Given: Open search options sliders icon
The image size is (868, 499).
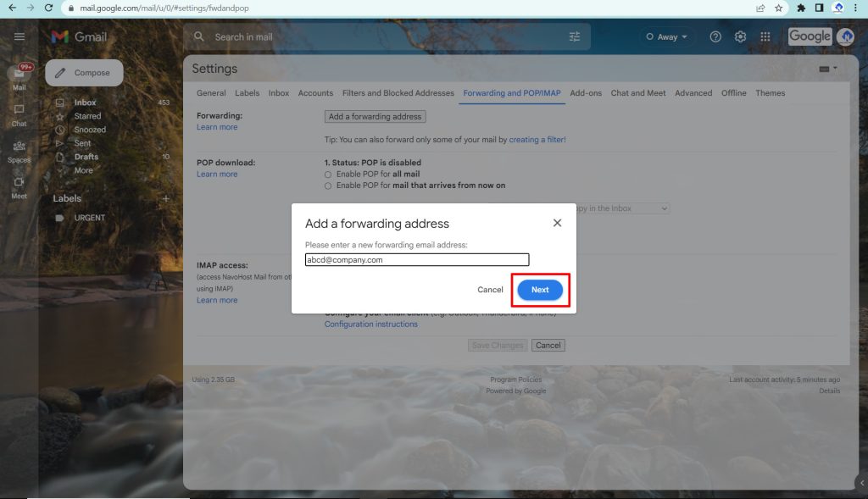Looking at the screenshot, I should tap(575, 36).
